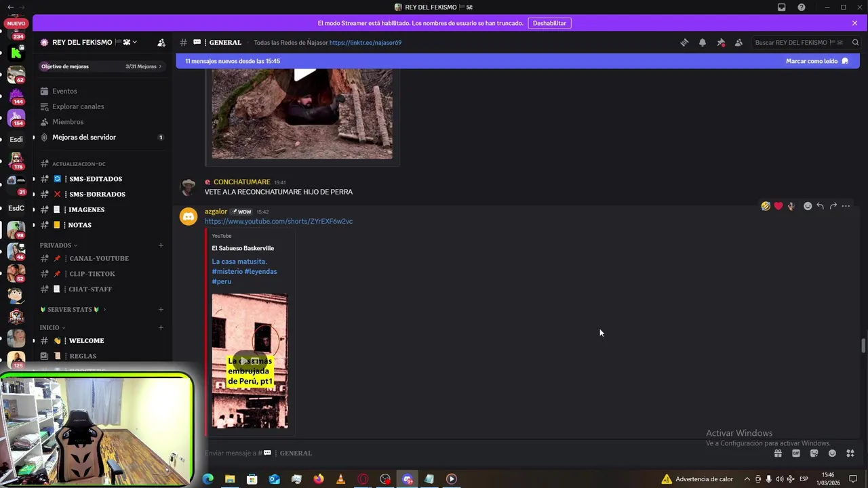Show hidden system tray icons chevron
Image resolution: width=868 pixels, height=488 pixels.
tap(747, 479)
